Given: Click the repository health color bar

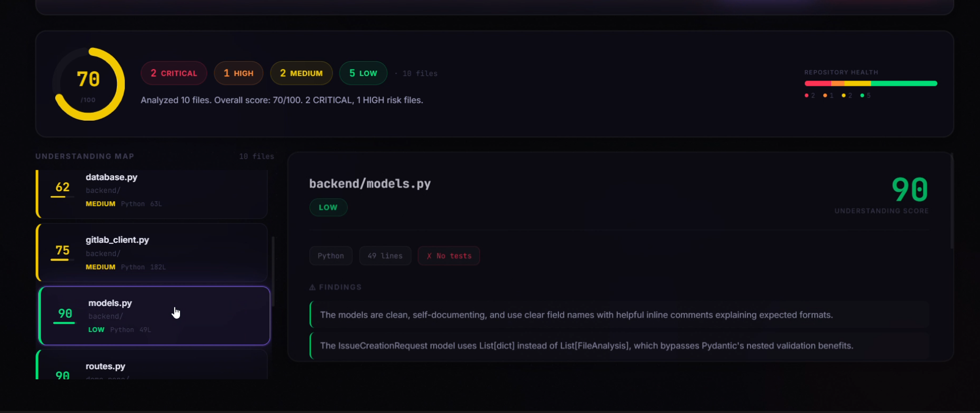Looking at the screenshot, I should [871, 83].
